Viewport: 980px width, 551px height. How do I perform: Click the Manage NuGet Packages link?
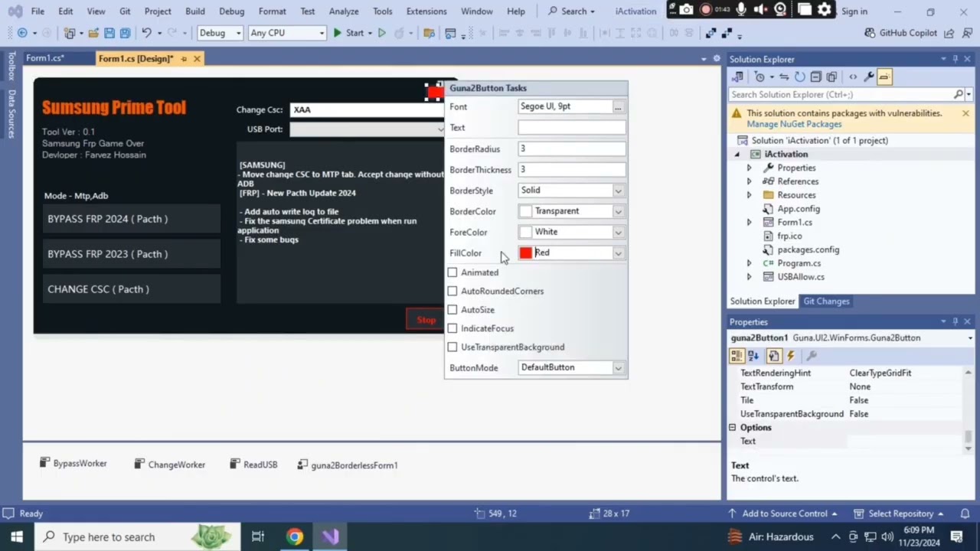click(x=794, y=124)
